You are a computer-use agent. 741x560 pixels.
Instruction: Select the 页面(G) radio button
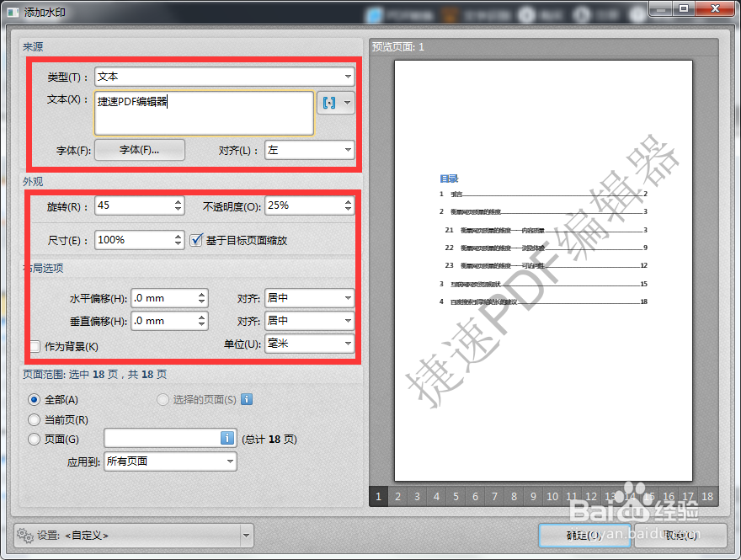pos(34,439)
